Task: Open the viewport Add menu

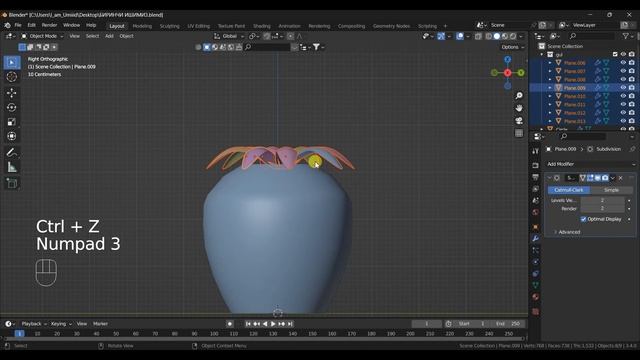Action: point(109,36)
